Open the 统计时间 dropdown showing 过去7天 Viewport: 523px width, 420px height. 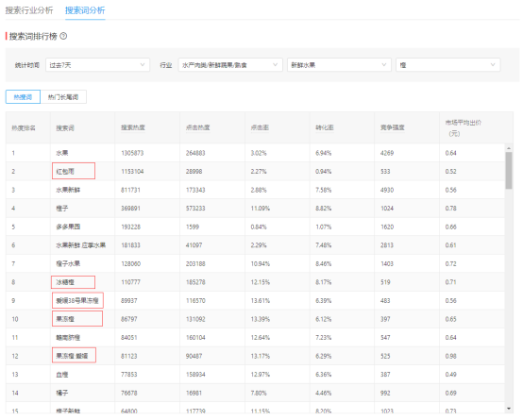[97, 65]
